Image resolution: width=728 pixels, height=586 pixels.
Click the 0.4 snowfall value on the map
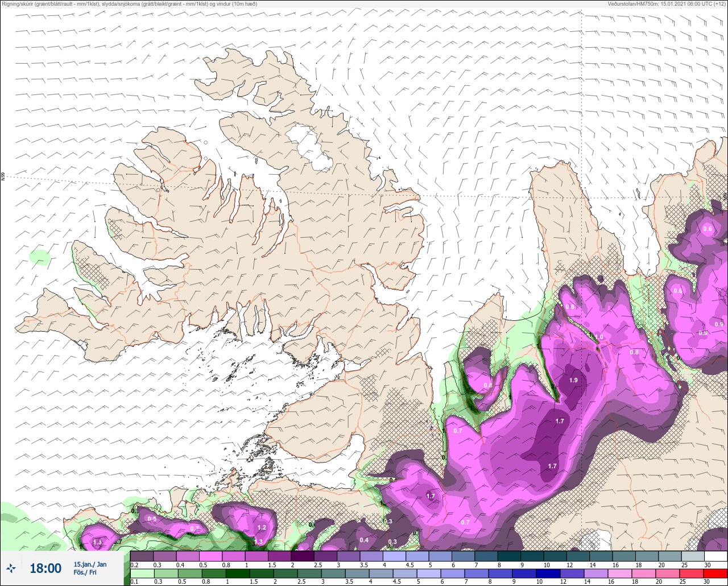364,540
